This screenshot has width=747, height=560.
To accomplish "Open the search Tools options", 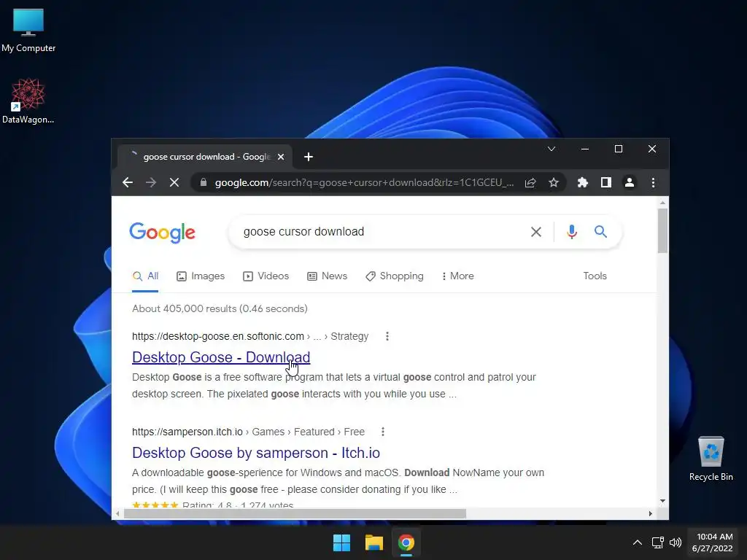I will pyautogui.click(x=595, y=276).
